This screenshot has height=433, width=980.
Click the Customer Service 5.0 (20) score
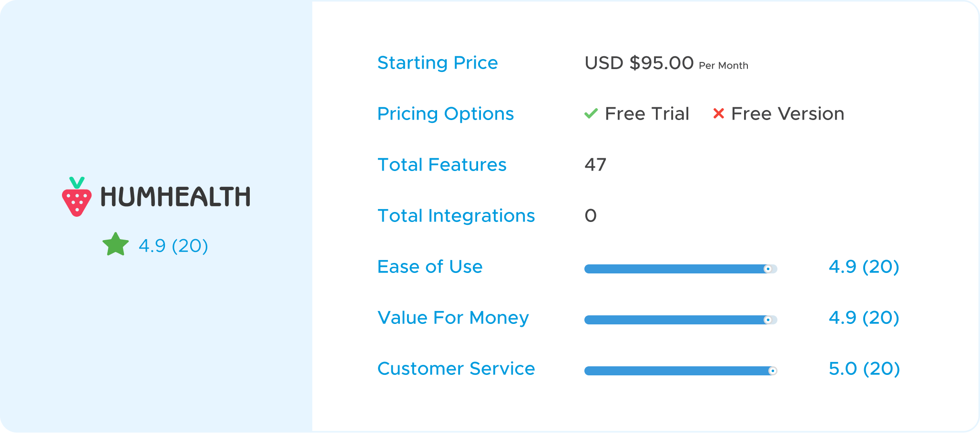point(864,369)
